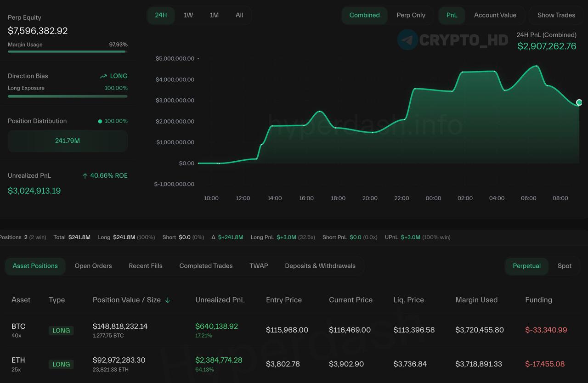Click the green dot beside 100.00% Position Distribution
Viewport: 588px width, 383px height.
[x=100, y=121]
